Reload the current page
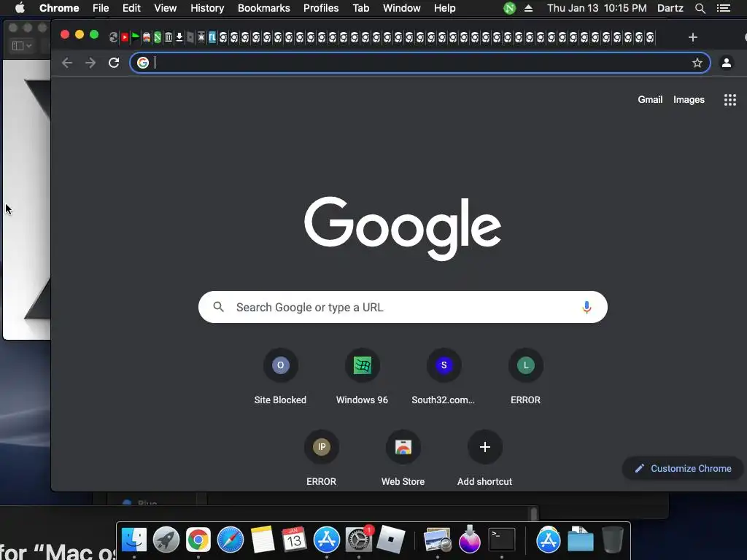 click(x=113, y=63)
